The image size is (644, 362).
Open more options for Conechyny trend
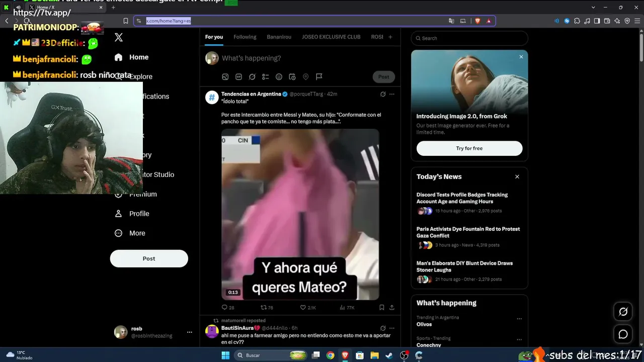click(519, 339)
